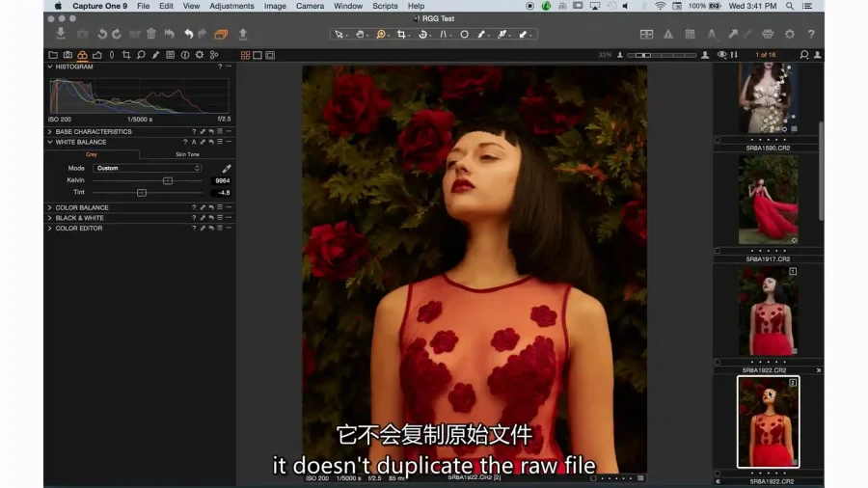Select the Crop cursor tool
Image resolution: width=868 pixels, height=488 pixels.
tap(401, 35)
